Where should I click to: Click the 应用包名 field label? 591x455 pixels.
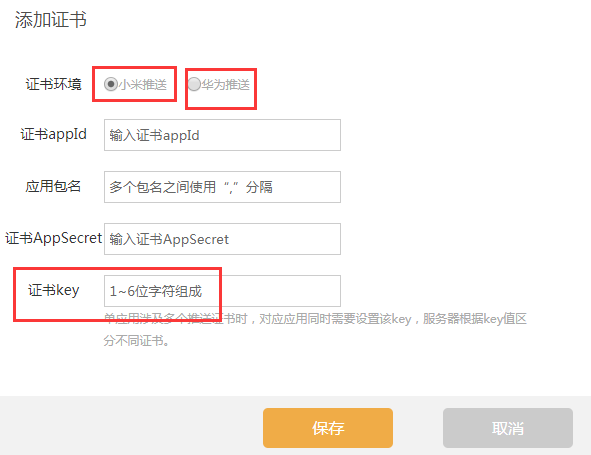[53, 186]
